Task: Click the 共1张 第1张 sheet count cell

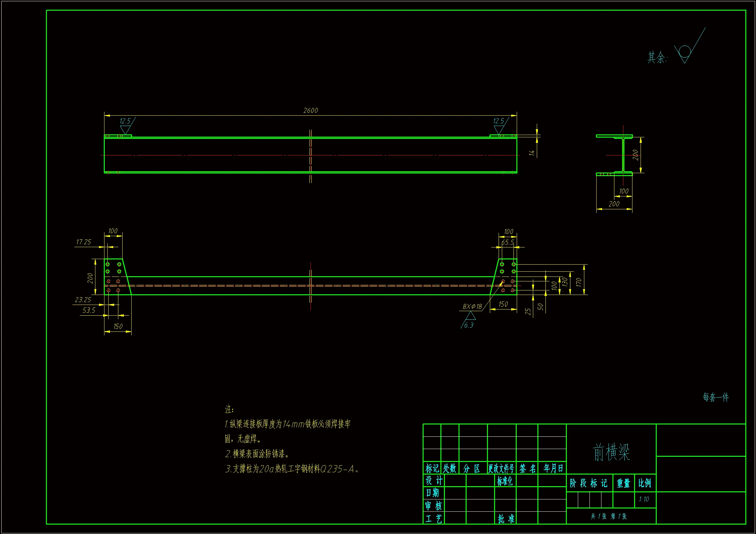Action: coord(609,517)
